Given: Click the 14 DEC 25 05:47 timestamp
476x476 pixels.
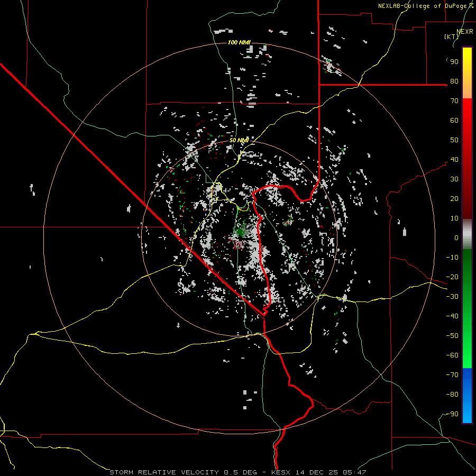Looking at the screenshot, I should [331, 472].
